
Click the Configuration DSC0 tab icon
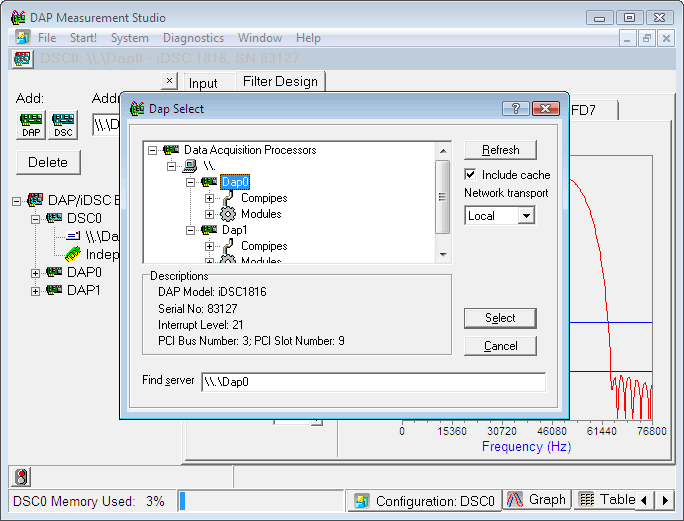[x=362, y=500]
